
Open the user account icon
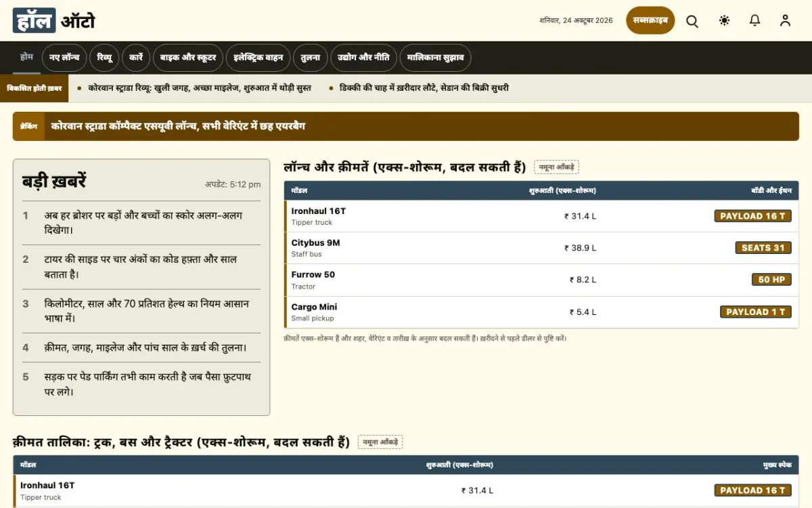pos(785,21)
